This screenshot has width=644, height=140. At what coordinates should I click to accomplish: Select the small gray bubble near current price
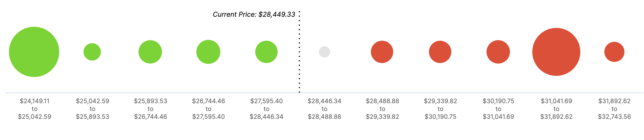pyautogui.click(x=325, y=52)
